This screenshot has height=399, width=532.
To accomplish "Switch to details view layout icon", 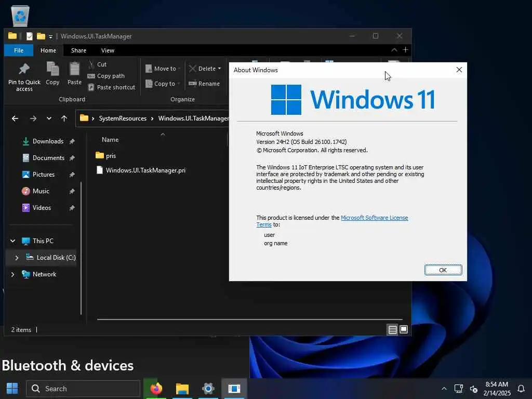I will pyautogui.click(x=393, y=329).
